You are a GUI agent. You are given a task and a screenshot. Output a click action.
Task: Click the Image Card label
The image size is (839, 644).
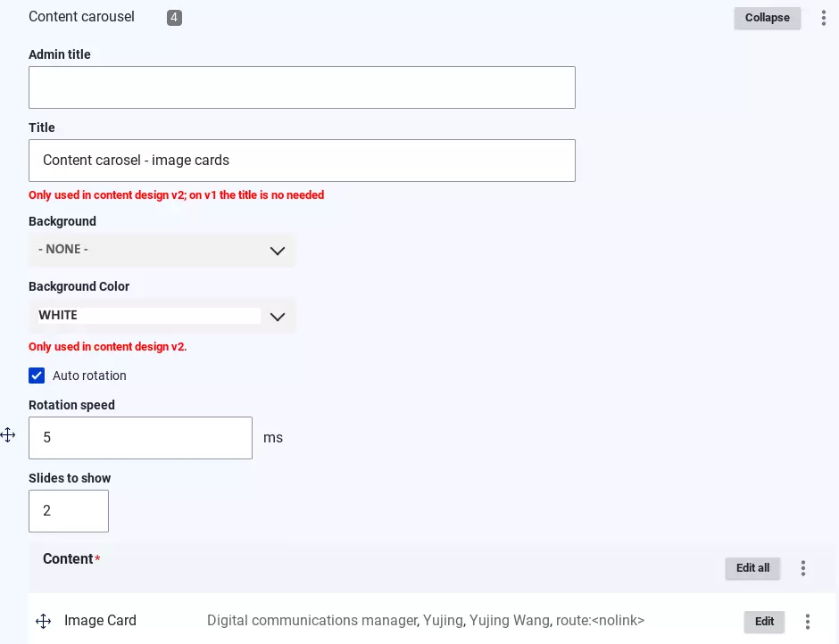[100, 621]
